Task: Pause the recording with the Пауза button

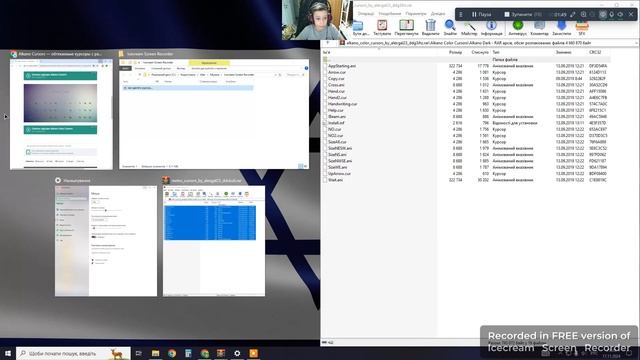Action: [481, 14]
